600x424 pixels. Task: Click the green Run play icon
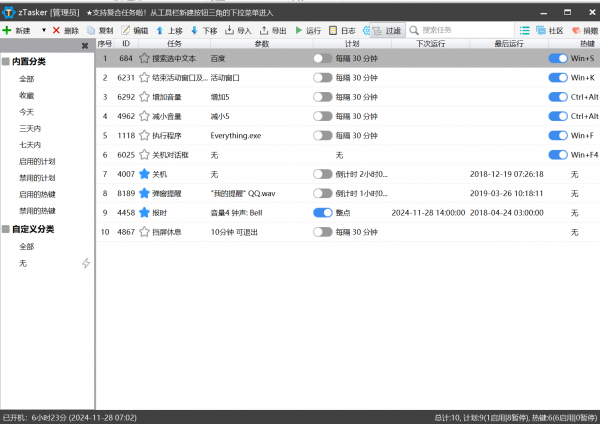click(x=299, y=30)
